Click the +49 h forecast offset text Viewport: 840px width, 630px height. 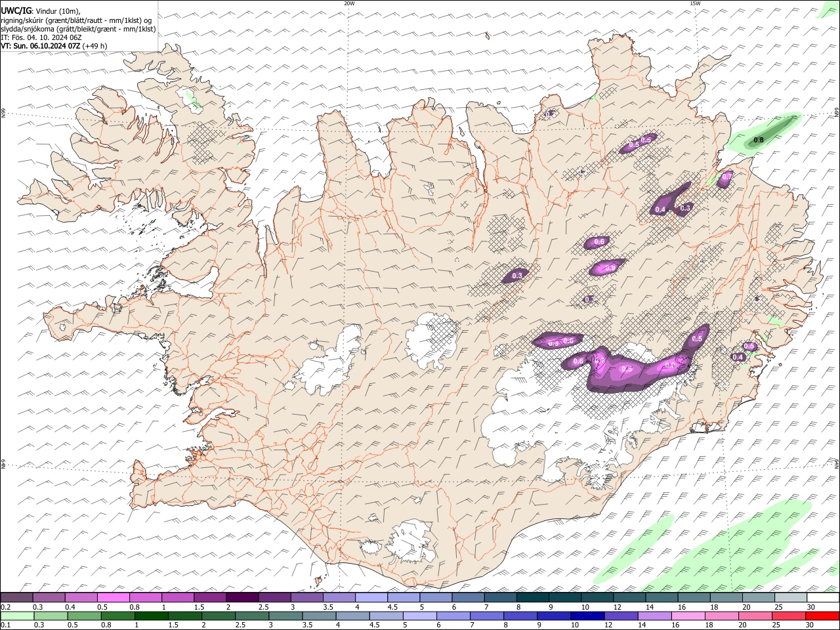pyautogui.click(x=96, y=46)
